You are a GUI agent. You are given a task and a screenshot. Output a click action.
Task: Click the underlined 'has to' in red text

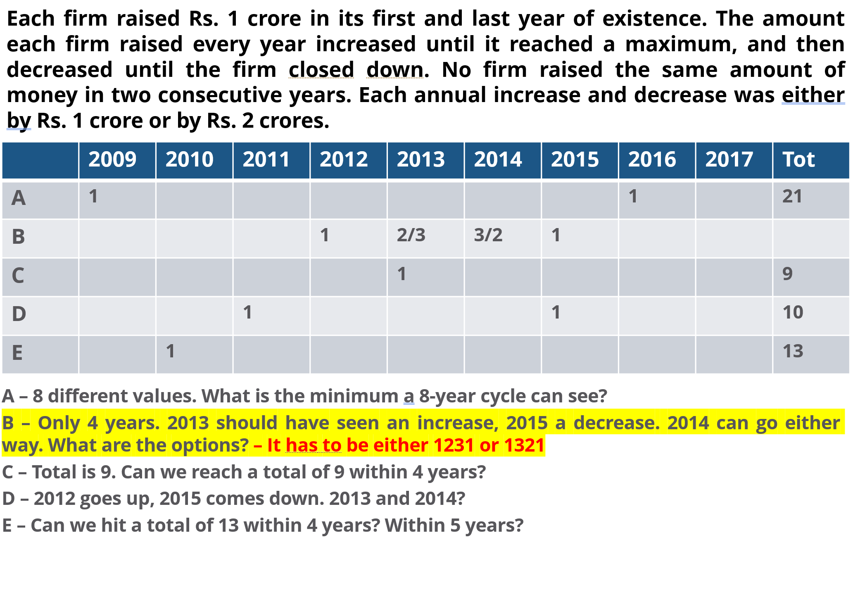click(x=314, y=445)
